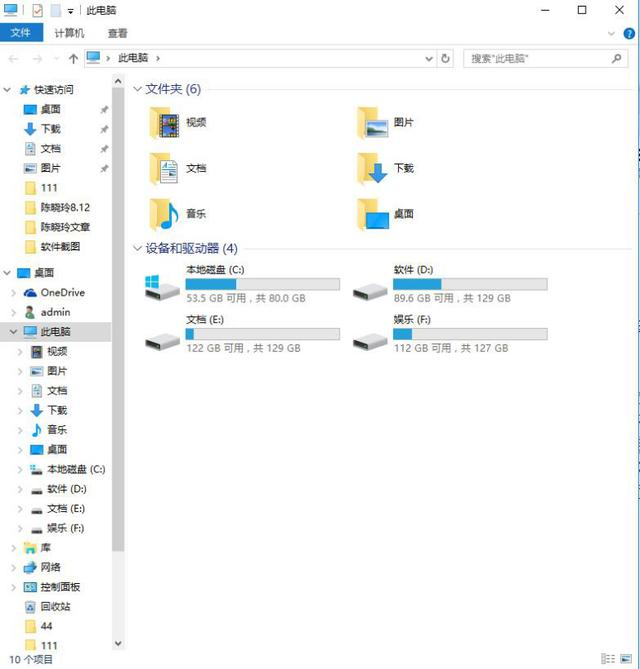Click '122 GB 可用, 共 129 GB' text
The image size is (640, 669).
coord(243,348)
